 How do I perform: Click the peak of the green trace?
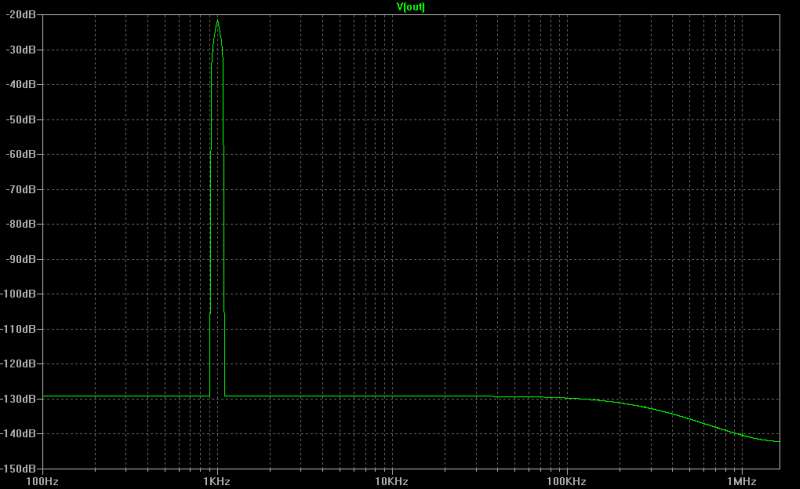pos(218,21)
